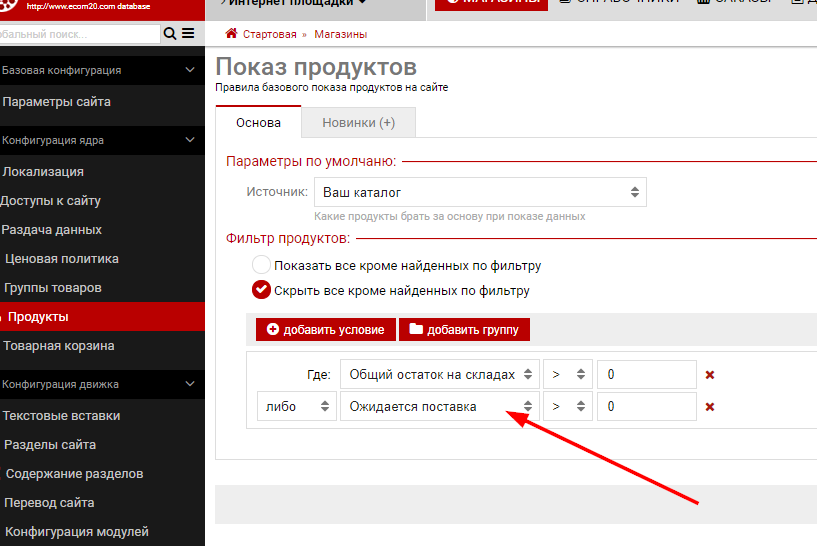
Task: Click the value field in first condition
Action: point(646,375)
